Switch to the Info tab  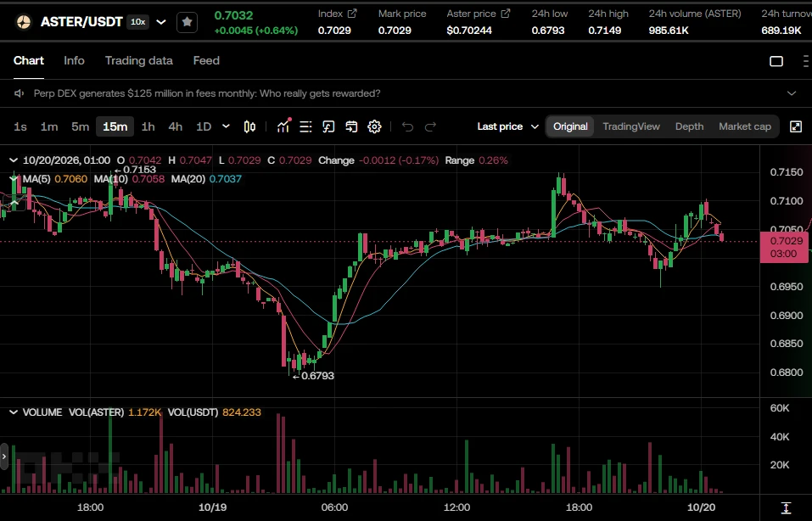pyautogui.click(x=74, y=60)
